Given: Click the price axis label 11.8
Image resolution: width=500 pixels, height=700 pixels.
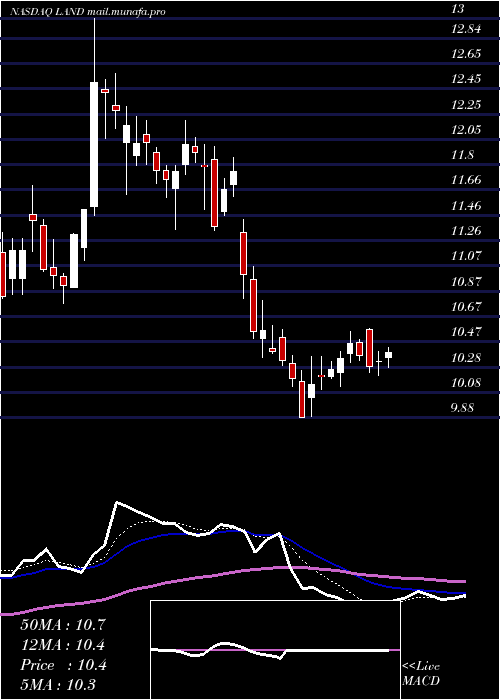Looking at the screenshot, I should tap(463, 155).
